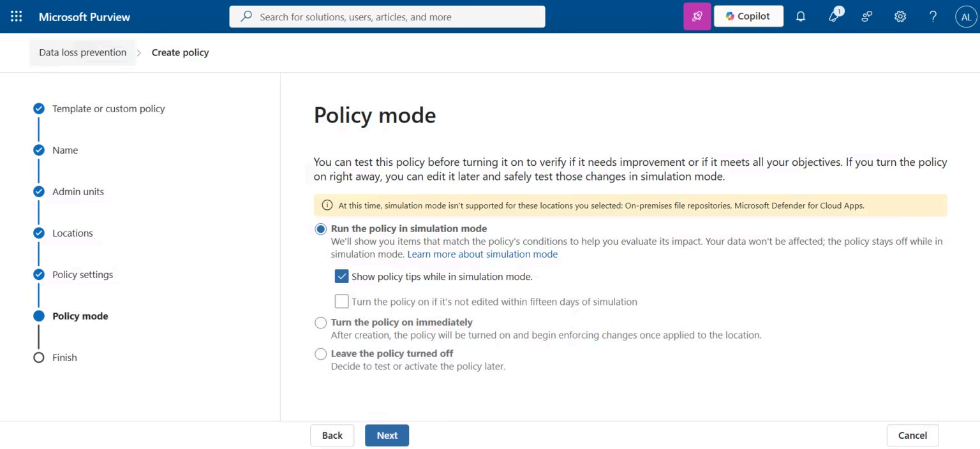This screenshot has height=449, width=980.
Task: Open the notifications bell icon
Action: 801,17
